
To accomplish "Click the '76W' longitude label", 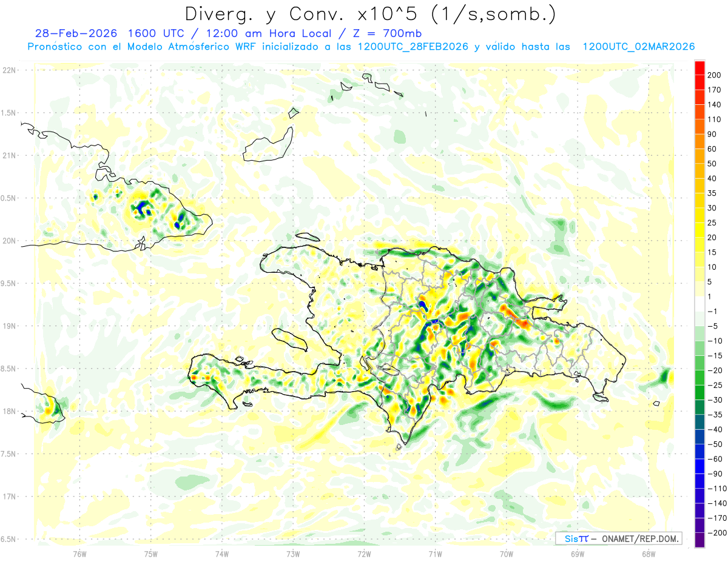I will [x=79, y=554].
